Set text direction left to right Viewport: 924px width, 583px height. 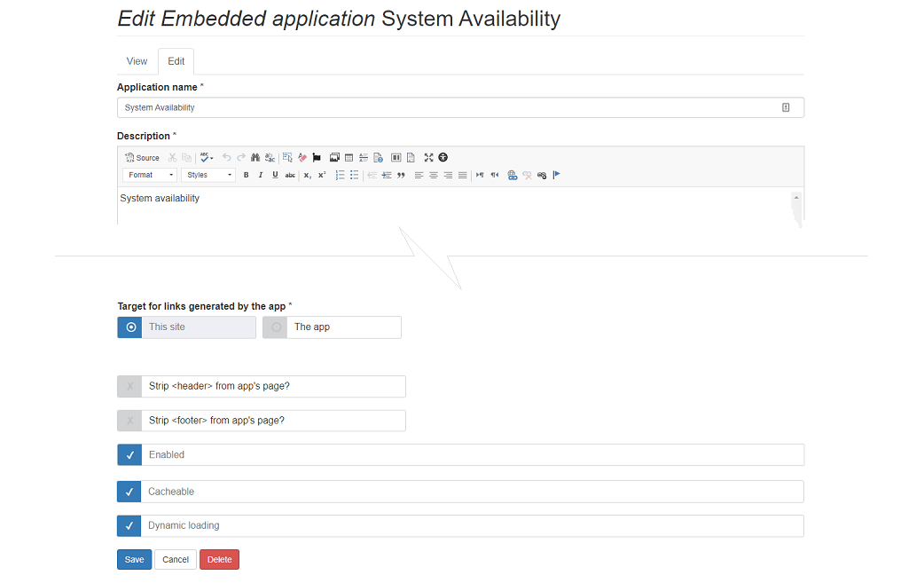(480, 175)
